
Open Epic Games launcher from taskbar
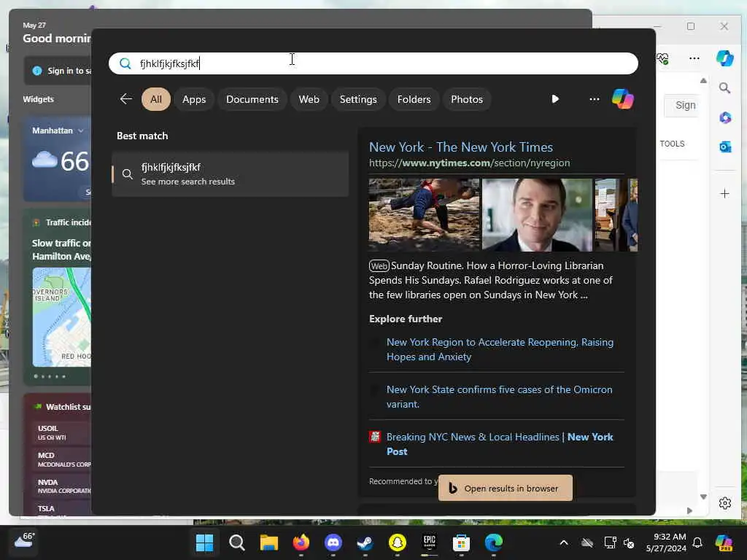(x=429, y=542)
